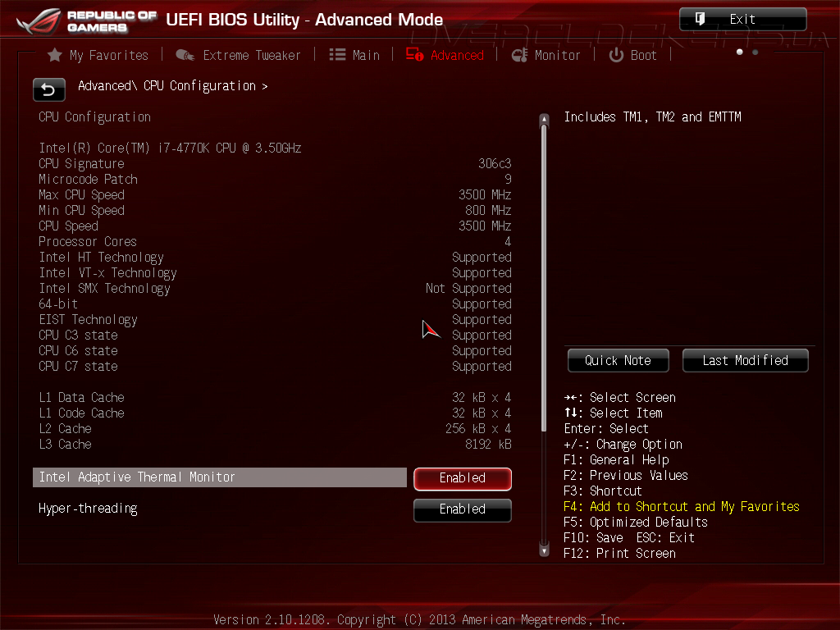
Task: Click the first page indicator dot
Action: 740,52
